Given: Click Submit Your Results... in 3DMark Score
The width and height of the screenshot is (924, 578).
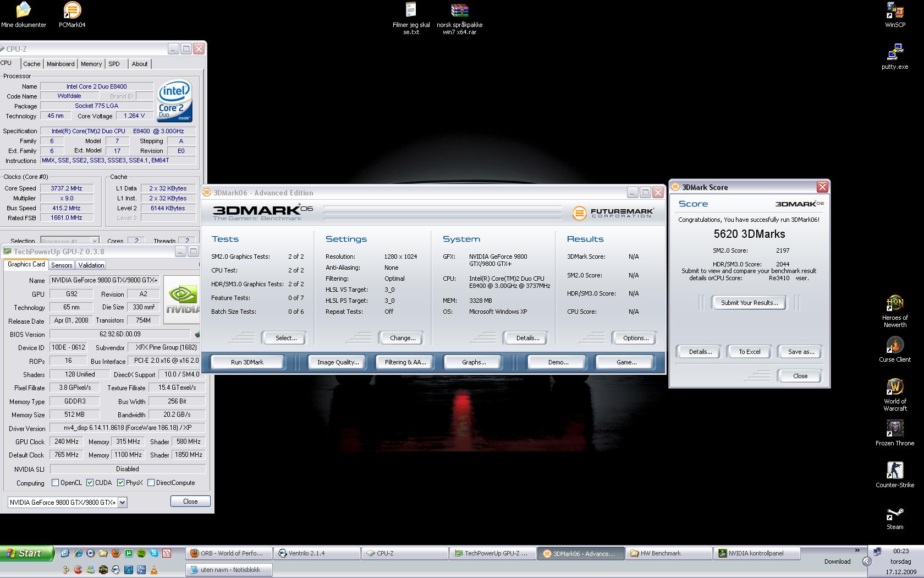Looking at the screenshot, I should click(x=749, y=303).
